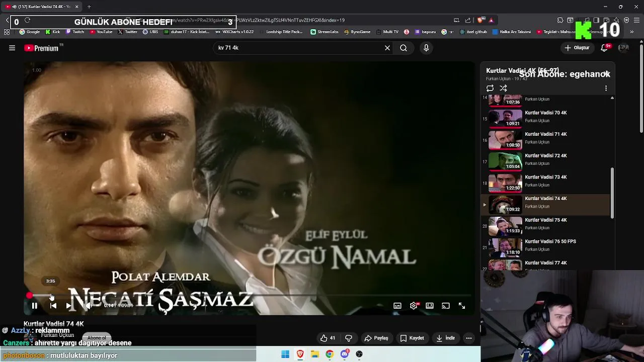The height and width of the screenshot is (362, 644).
Task: Open the YouTube bookmark
Action: click(101, 32)
